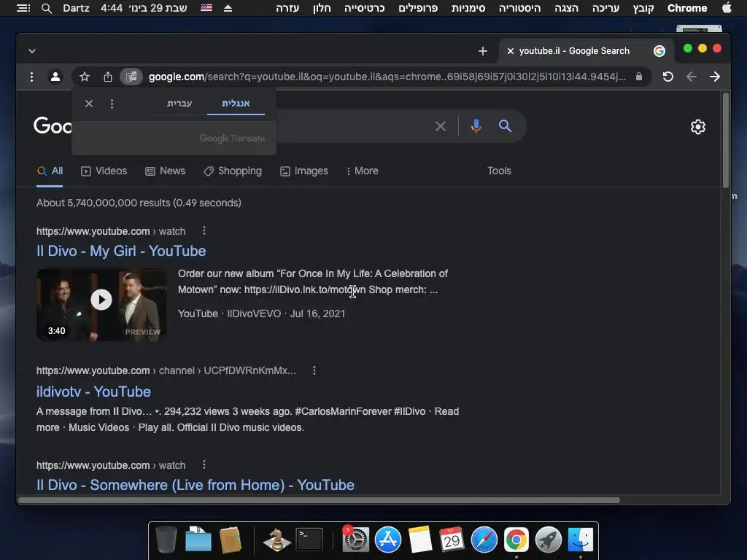
Task: Clear the Google search box text
Action: tap(441, 126)
